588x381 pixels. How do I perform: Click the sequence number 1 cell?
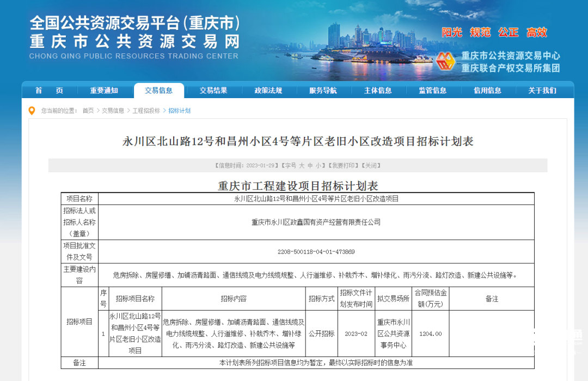pyautogui.click(x=103, y=334)
